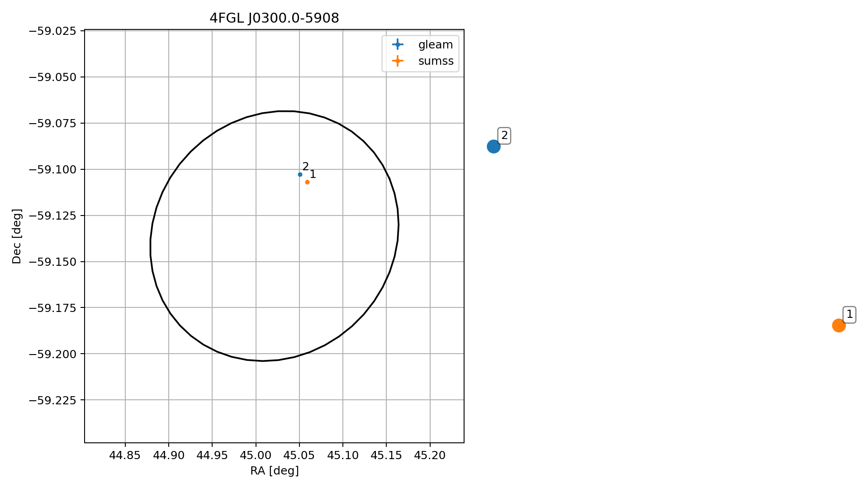Click the plot title 4FGL J0300.0-5908
Screen dimensions: 868x489
pyautogui.click(x=274, y=18)
